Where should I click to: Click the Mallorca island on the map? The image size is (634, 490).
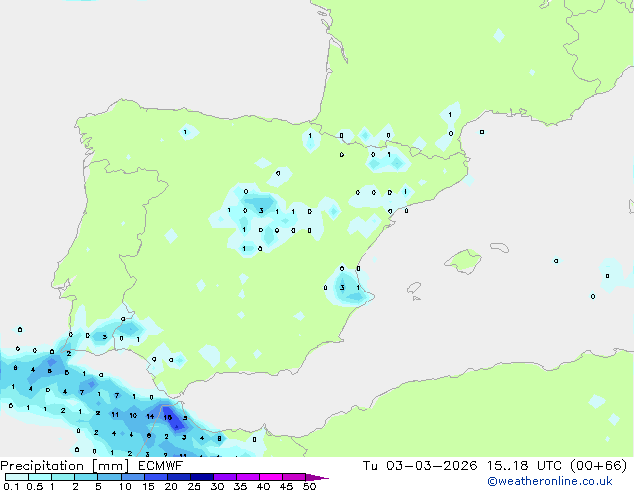click(x=464, y=261)
